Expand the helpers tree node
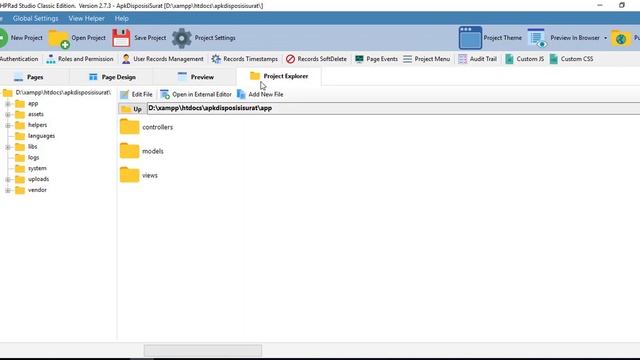The width and height of the screenshot is (640, 360). pyautogui.click(x=8, y=125)
